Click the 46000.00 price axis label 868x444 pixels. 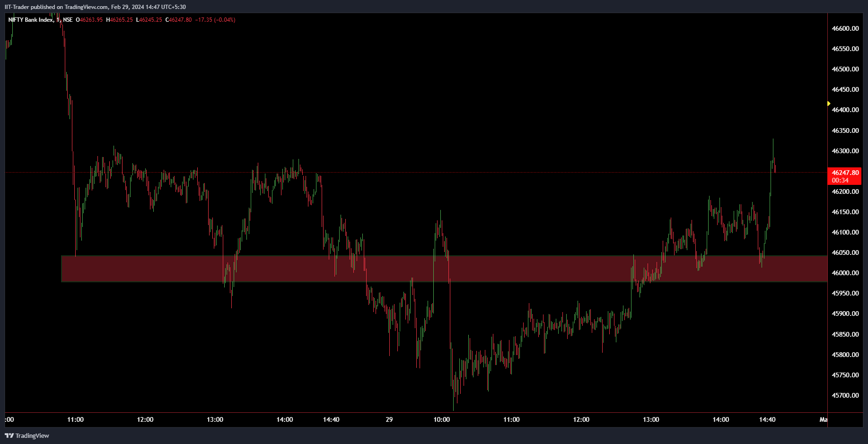845,273
